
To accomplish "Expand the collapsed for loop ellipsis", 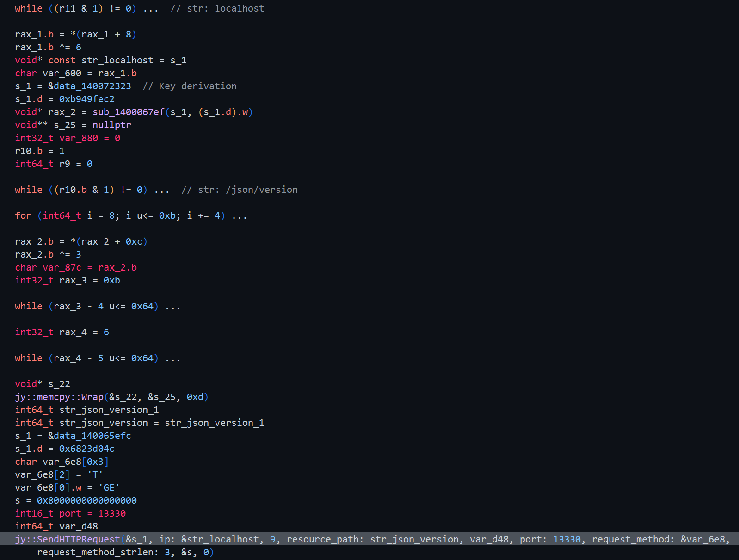I will (240, 216).
